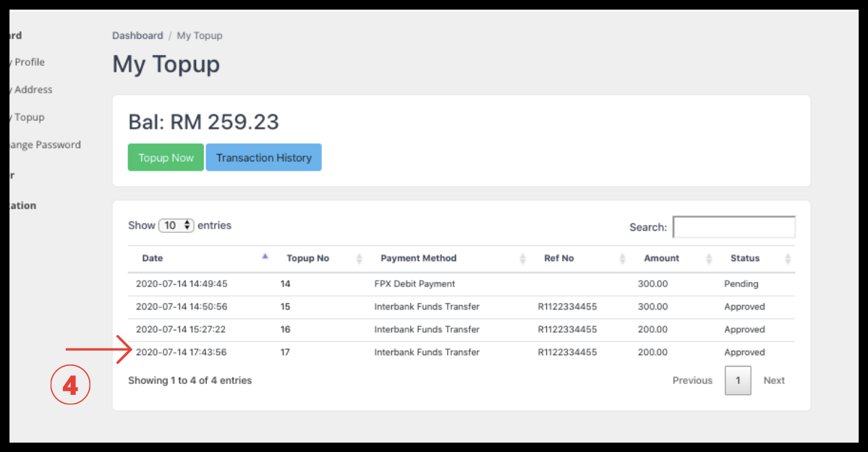Image resolution: width=868 pixels, height=452 pixels.
Task: Open Change Password in sidebar
Action: [42, 145]
